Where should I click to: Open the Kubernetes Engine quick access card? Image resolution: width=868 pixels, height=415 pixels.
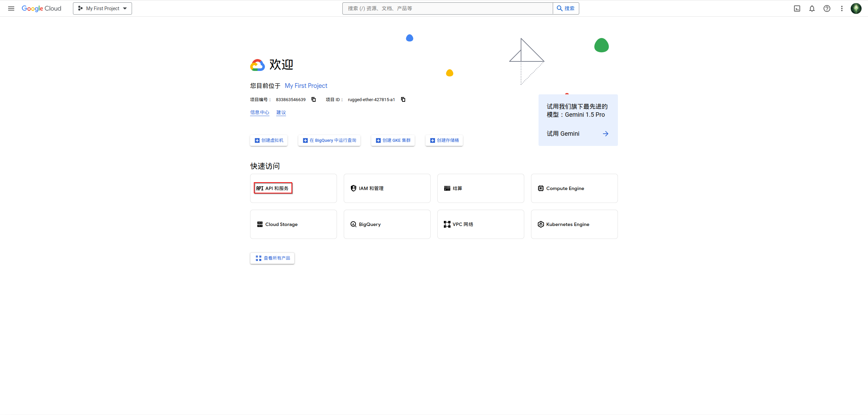pos(574,224)
